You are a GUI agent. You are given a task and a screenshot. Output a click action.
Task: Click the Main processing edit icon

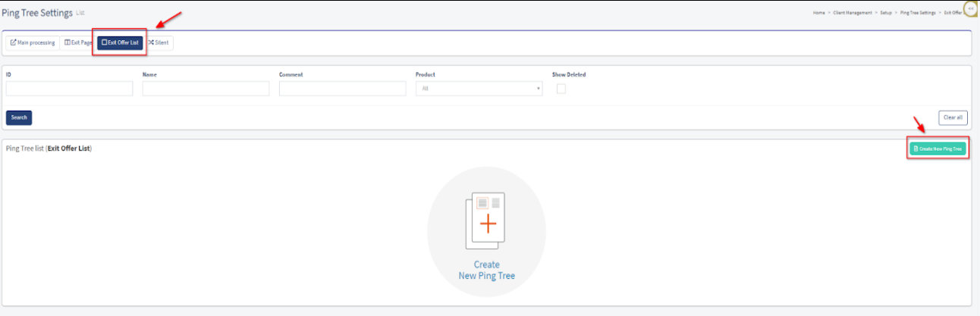point(13,42)
